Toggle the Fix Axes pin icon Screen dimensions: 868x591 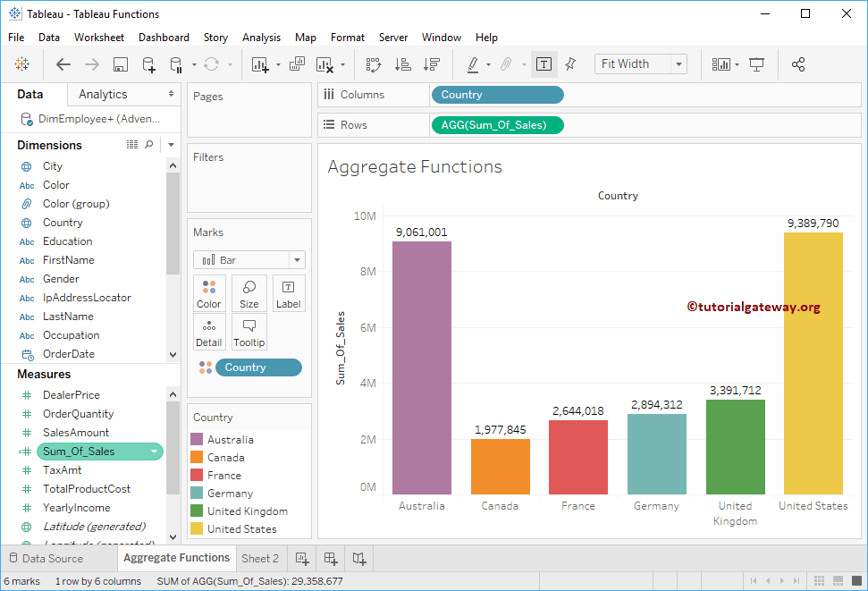(569, 64)
